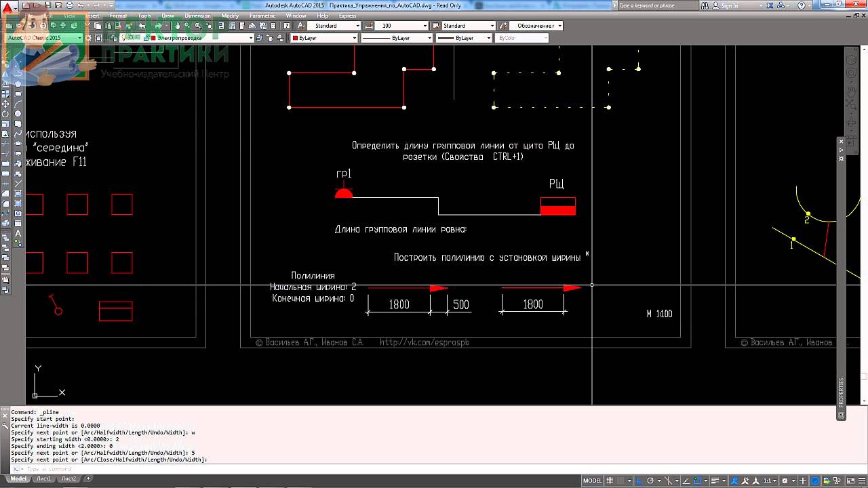Toggle 2D Object Snap in status bar

tap(697, 481)
